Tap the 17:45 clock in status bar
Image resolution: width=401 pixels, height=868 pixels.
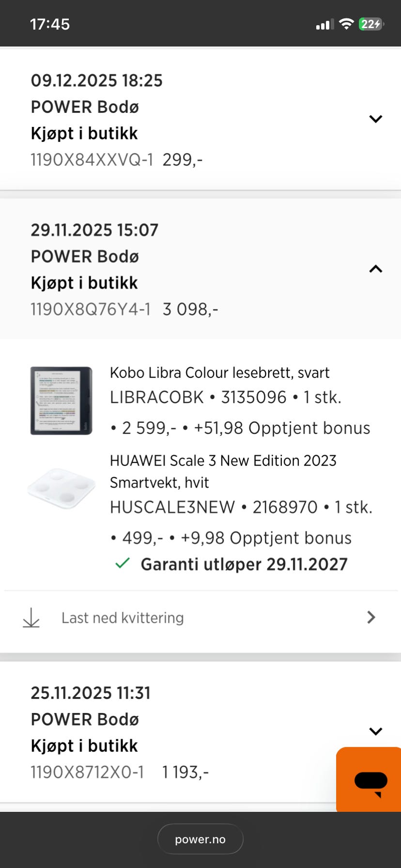50,24
